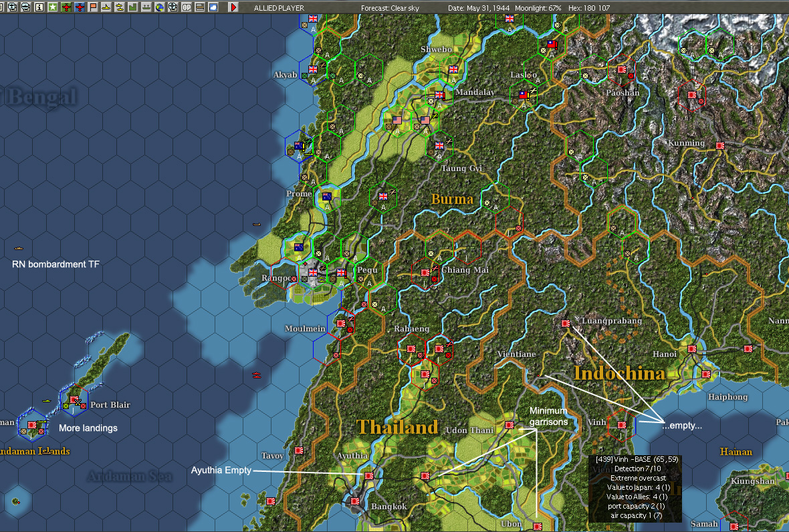Click the Date: May 31, 1944 text

(479, 8)
